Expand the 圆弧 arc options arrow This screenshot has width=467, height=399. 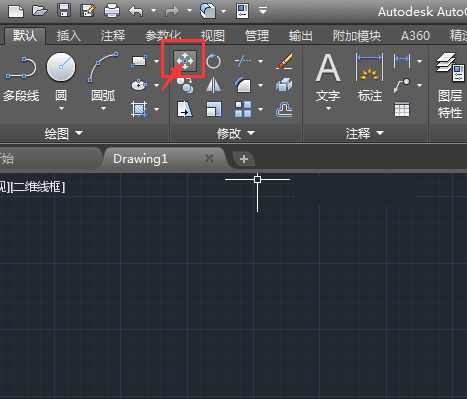tap(103, 109)
